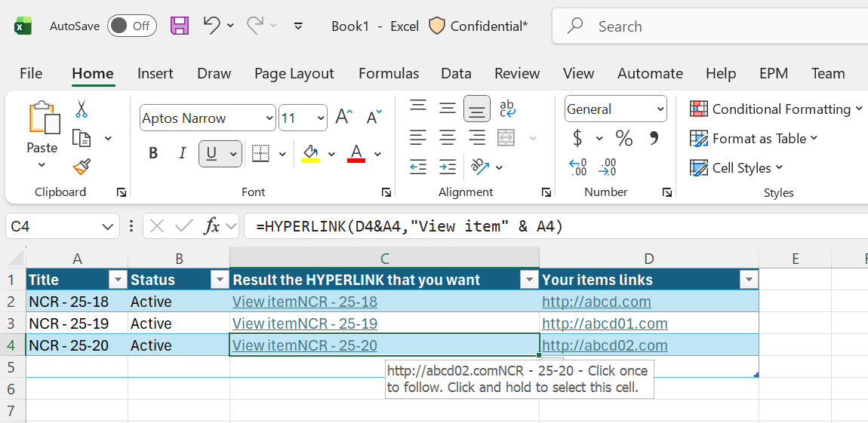Switch to the Review tab
Image resolution: width=868 pixels, height=423 pixels.
click(517, 74)
